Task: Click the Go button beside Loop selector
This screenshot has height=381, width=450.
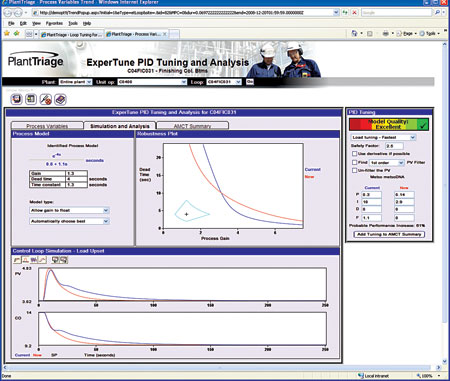Action: (x=249, y=82)
